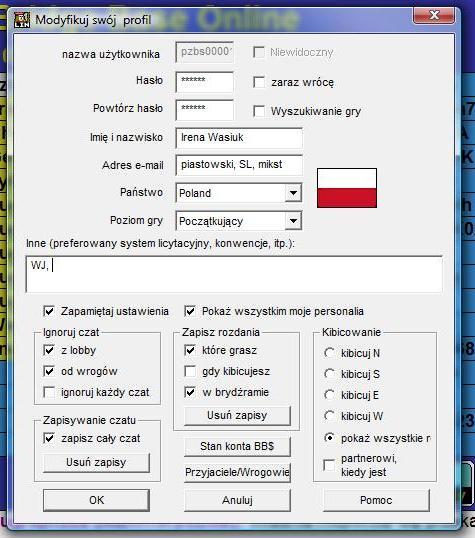Click the Polish flag image
Viewport: 475px width, 538px height.
click(x=347, y=188)
